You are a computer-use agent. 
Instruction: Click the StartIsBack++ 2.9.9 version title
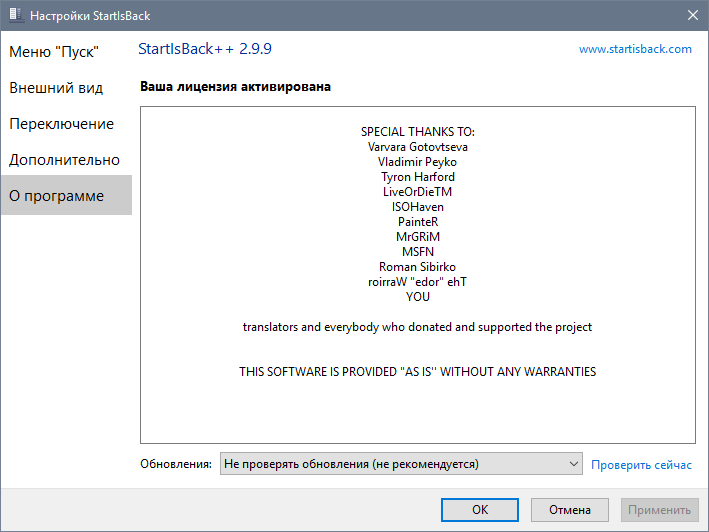click(x=205, y=49)
